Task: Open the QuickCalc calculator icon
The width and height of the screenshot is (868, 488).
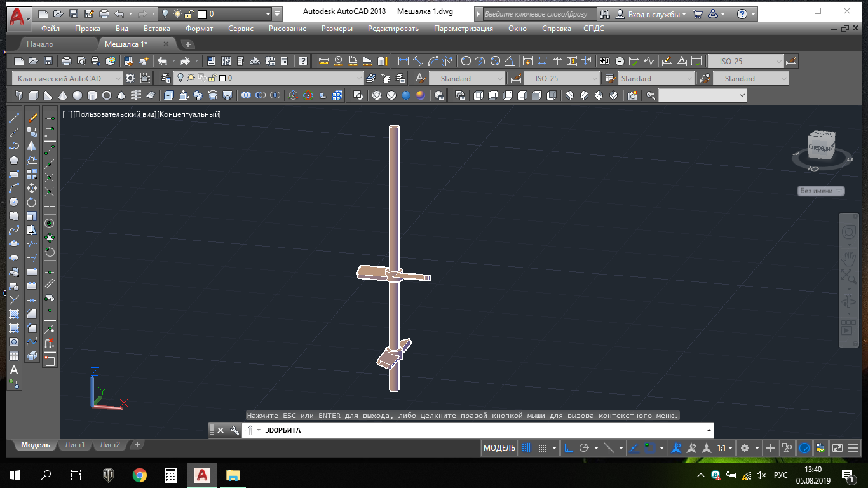Action: point(284,62)
